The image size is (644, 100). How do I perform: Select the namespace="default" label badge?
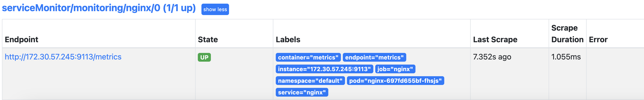pos(310,81)
